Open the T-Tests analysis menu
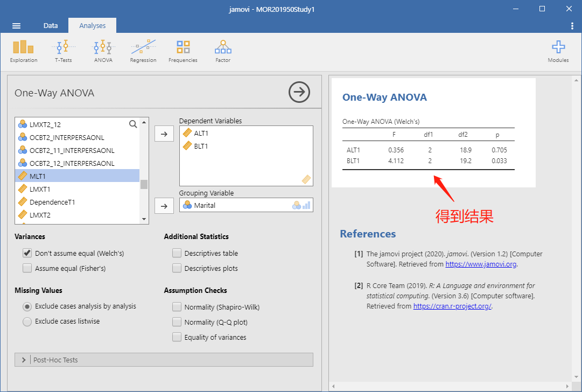This screenshot has height=392, width=582. 64,51
